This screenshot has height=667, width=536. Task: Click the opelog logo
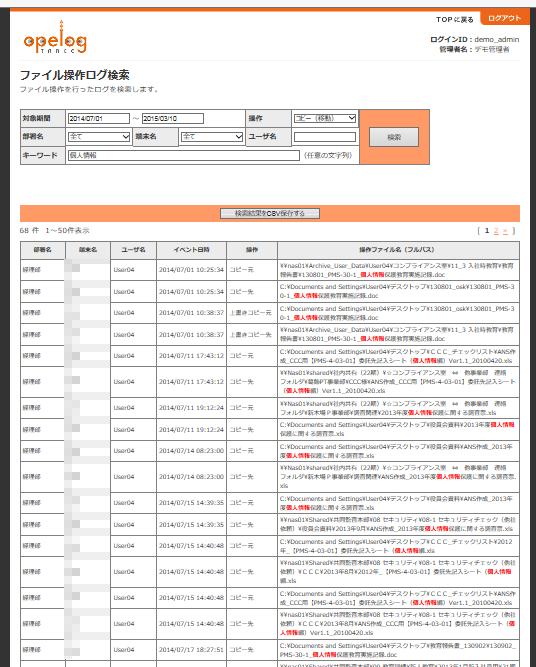pos(55,37)
